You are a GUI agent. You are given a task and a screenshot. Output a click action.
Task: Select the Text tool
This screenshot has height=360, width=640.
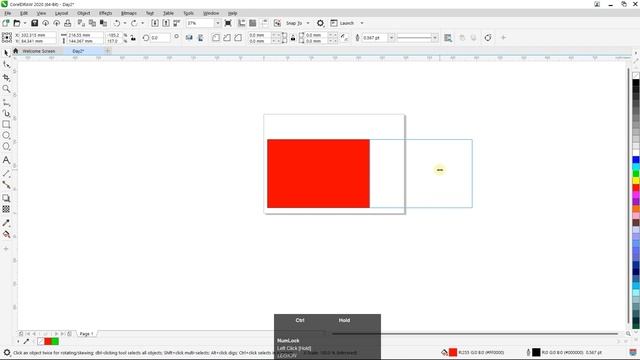pos(6,160)
